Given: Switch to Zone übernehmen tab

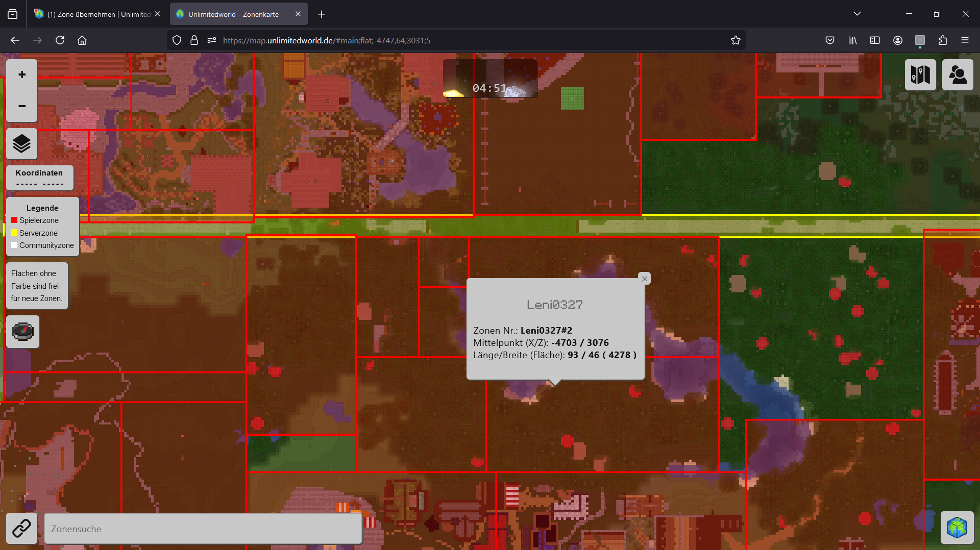Looking at the screenshot, I should coord(97,14).
